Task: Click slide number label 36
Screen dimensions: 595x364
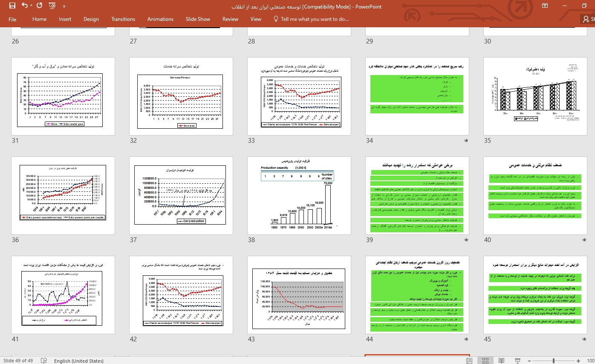Action: tap(15, 240)
